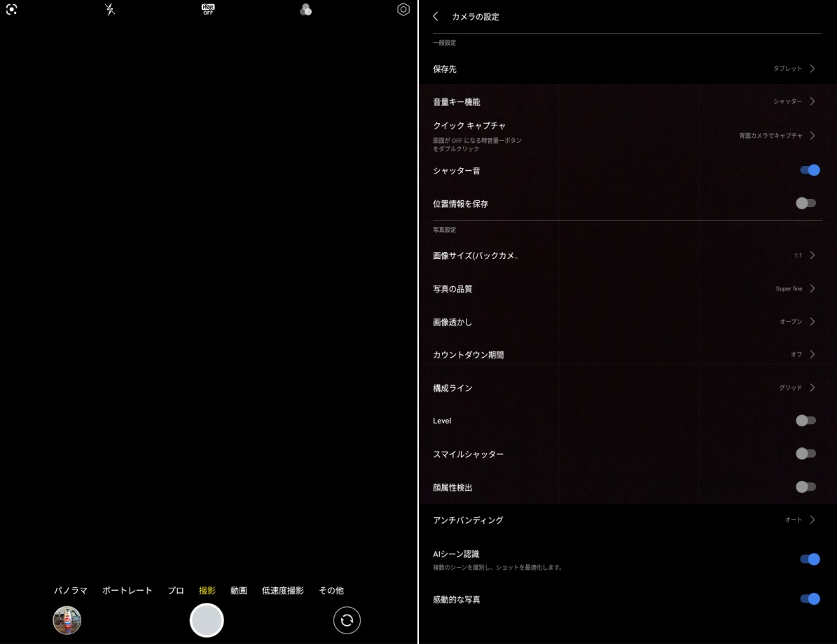Screen dimensions: 837x644
Task: Select the ポートレート mode tab
Action: pos(127,591)
